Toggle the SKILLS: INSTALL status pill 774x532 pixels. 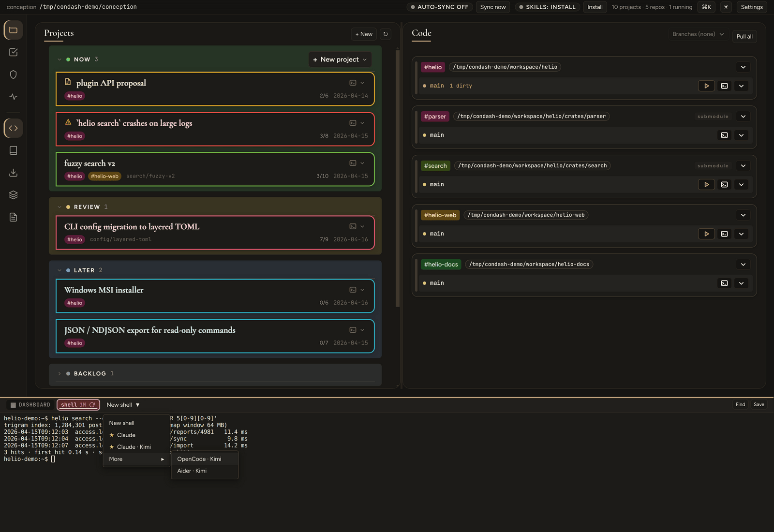(x=547, y=7)
